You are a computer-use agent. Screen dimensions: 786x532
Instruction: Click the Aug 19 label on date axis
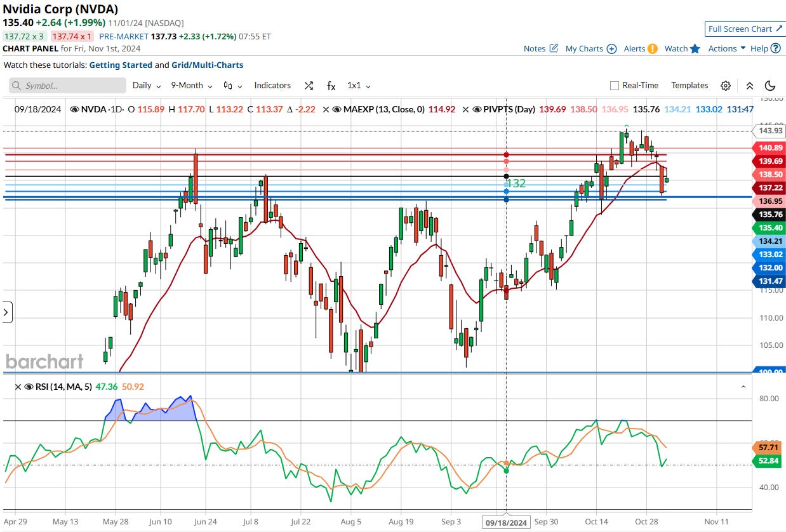click(401, 522)
